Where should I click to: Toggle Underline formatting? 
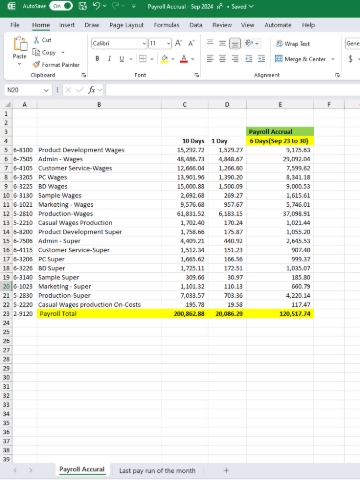[x=122, y=59]
